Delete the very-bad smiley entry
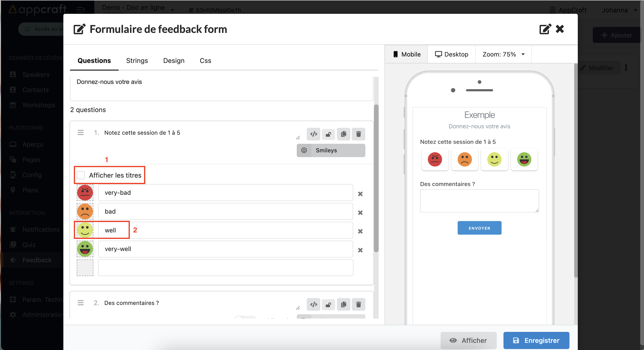The image size is (644, 350). coord(360,194)
